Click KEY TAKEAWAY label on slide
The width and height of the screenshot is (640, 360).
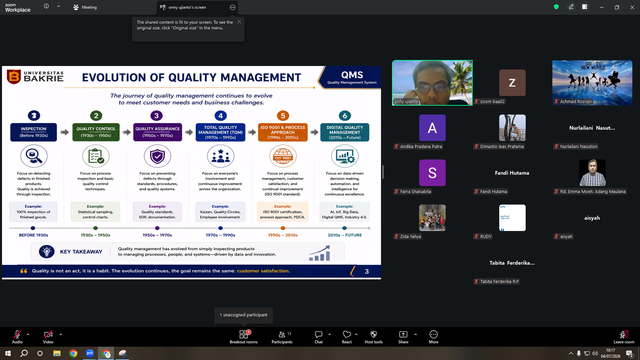81,252
